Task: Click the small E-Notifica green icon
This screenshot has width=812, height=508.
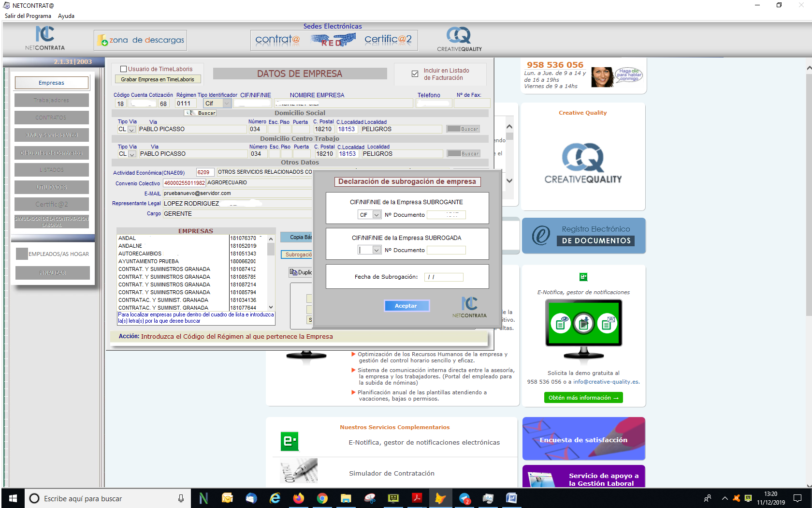Action: click(583, 277)
